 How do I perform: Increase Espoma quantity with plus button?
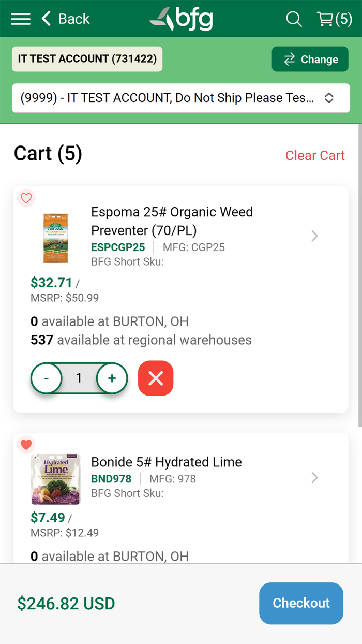(x=112, y=378)
